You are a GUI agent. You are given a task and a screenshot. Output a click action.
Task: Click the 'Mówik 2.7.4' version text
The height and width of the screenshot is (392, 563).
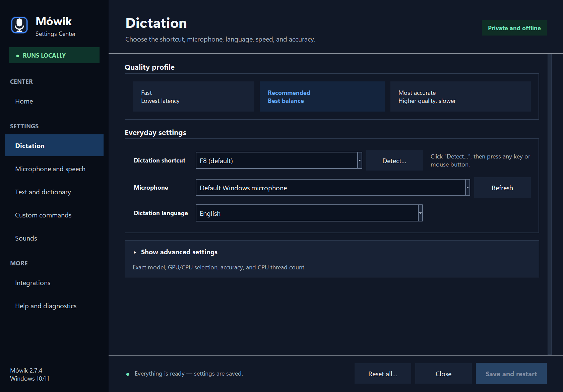26,370
